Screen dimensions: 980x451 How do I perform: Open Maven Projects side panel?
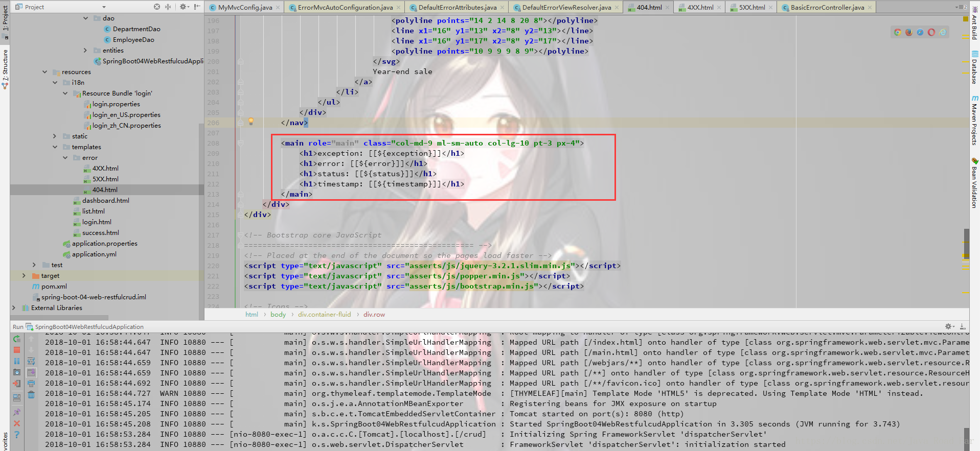pos(974,121)
